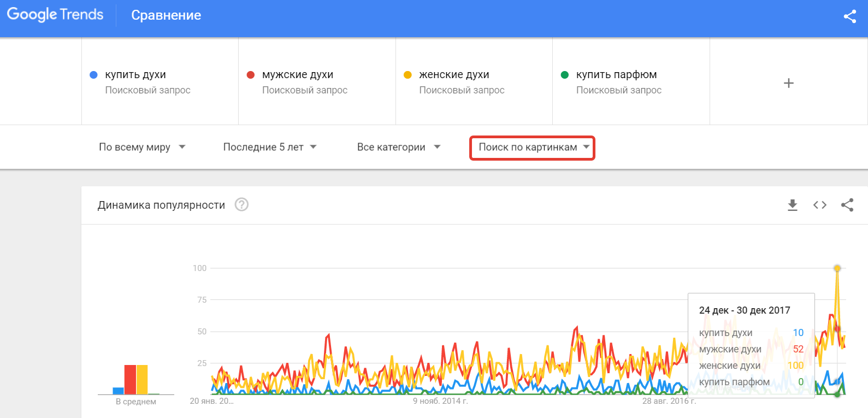Click the Сравнение header title

pyautogui.click(x=166, y=15)
